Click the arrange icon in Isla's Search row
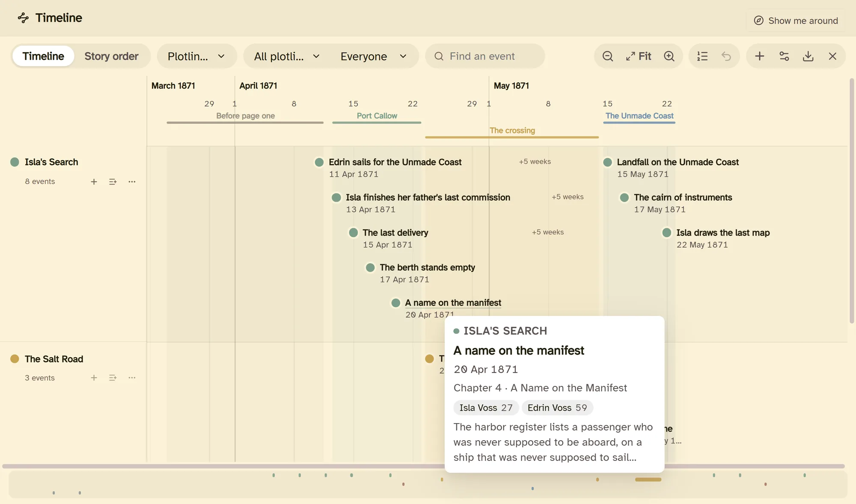The width and height of the screenshot is (856, 504). [113, 182]
